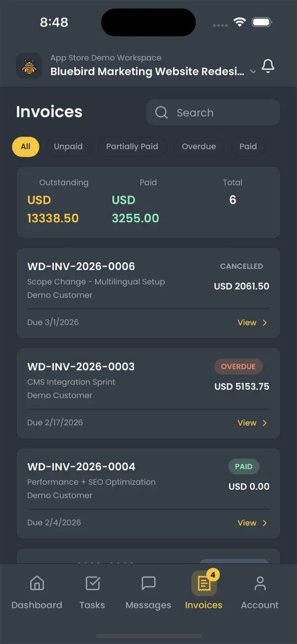Tap the Tasks checkmark icon
The width and height of the screenshot is (297, 644).
93,584
